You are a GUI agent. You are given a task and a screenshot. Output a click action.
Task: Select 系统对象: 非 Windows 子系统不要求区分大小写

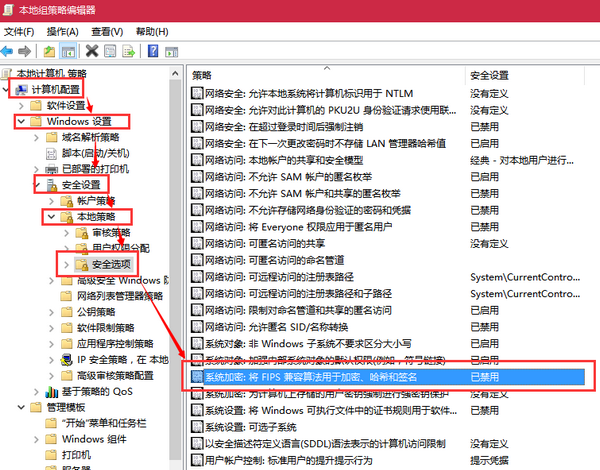tap(308, 343)
